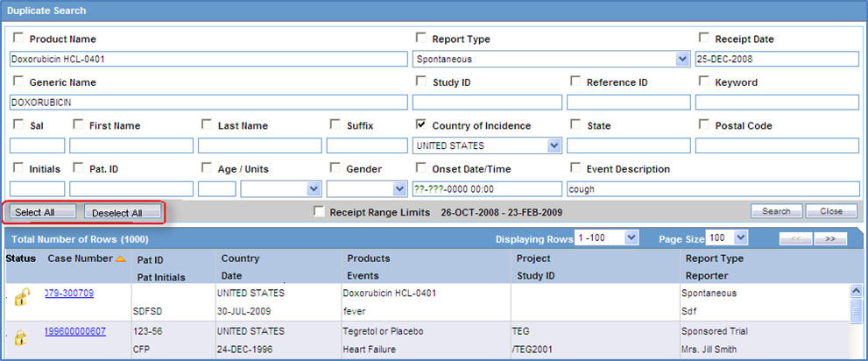Open the Gender dropdown
Image resolution: width=868 pixels, height=361 pixels.
coord(367,188)
